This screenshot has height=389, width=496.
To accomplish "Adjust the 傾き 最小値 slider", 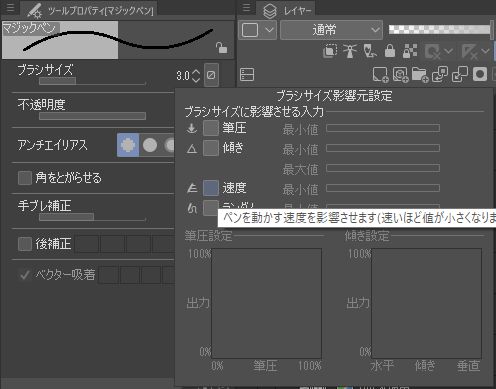I will [x=383, y=148].
